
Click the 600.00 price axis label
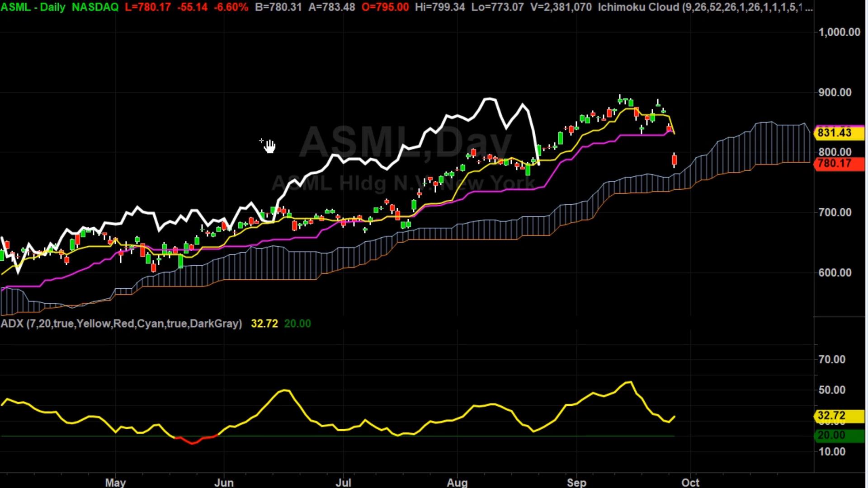point(835,272)
